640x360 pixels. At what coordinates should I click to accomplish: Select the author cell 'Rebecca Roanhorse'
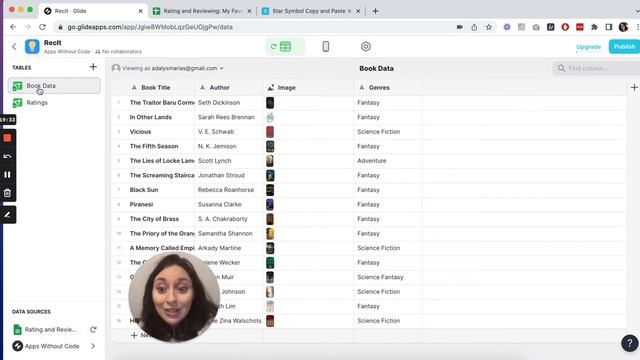click(229, 190)
